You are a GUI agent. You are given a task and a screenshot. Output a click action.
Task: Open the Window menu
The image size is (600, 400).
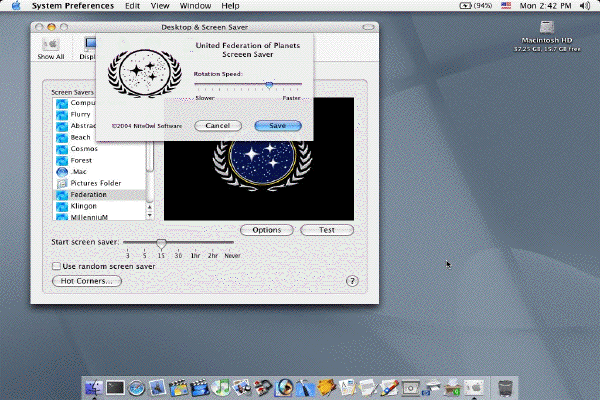[195, 6]
